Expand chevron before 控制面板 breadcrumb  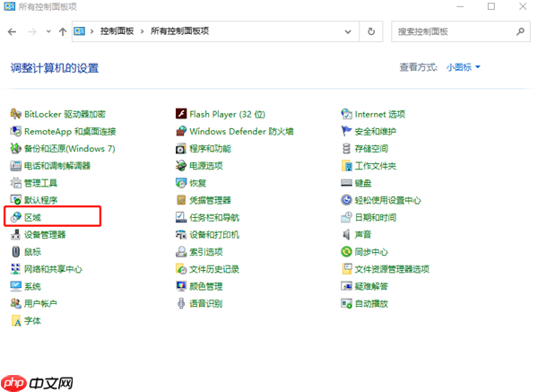pyautogui.click(x=91, y=31)
